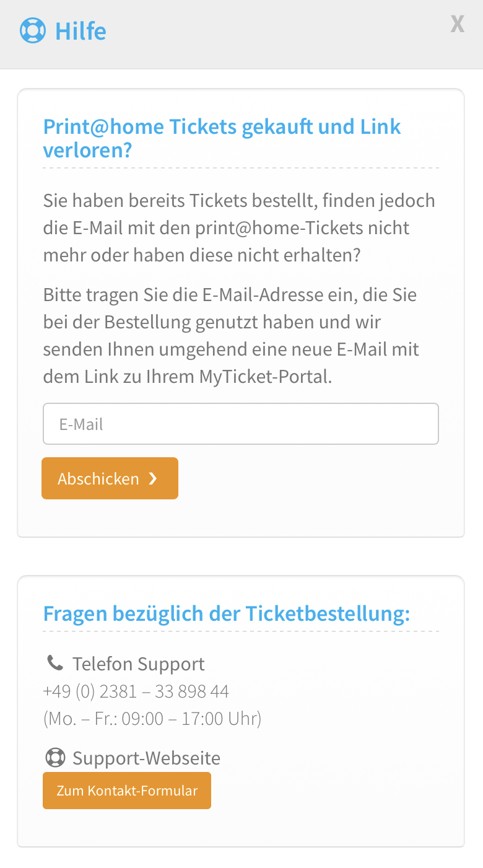Click the chevron arrow inside Abschicken
The height and width of the screenshot is (868, 483).
[x=153, y=478]
